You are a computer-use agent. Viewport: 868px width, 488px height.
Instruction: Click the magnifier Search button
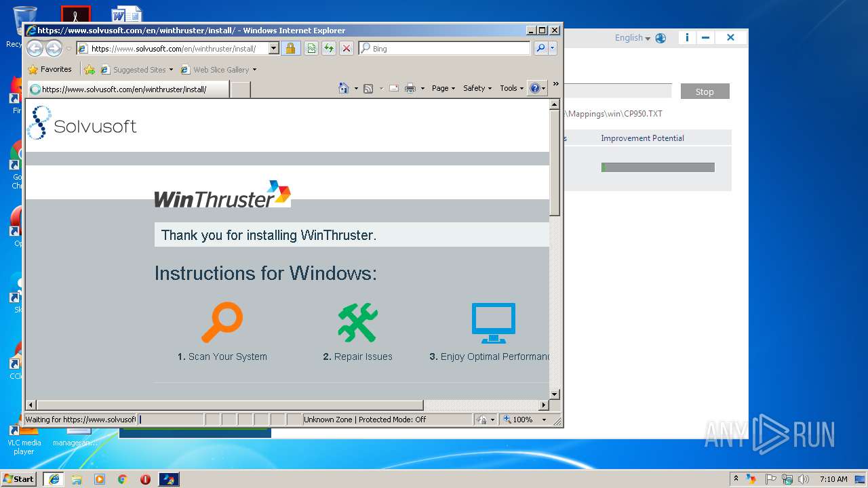(540, 48)
